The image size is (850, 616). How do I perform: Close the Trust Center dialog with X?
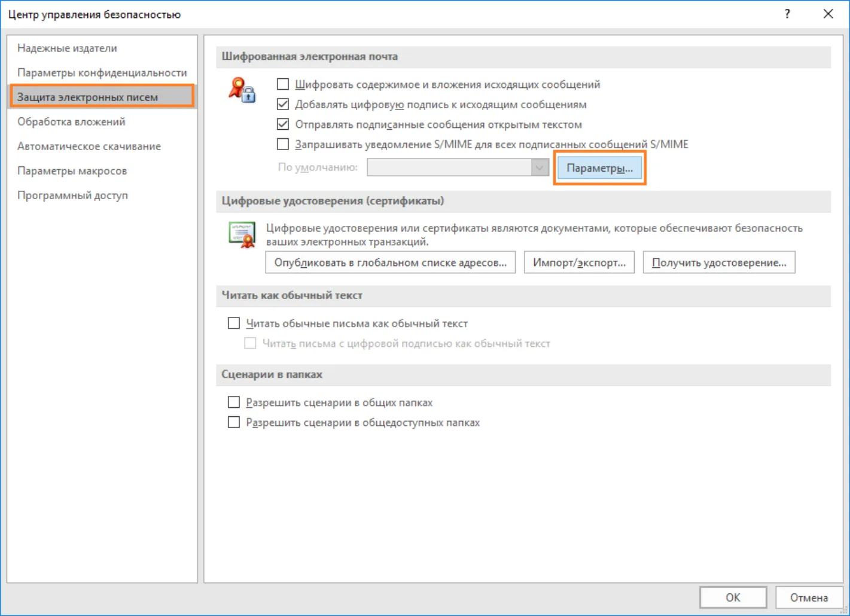828,14
